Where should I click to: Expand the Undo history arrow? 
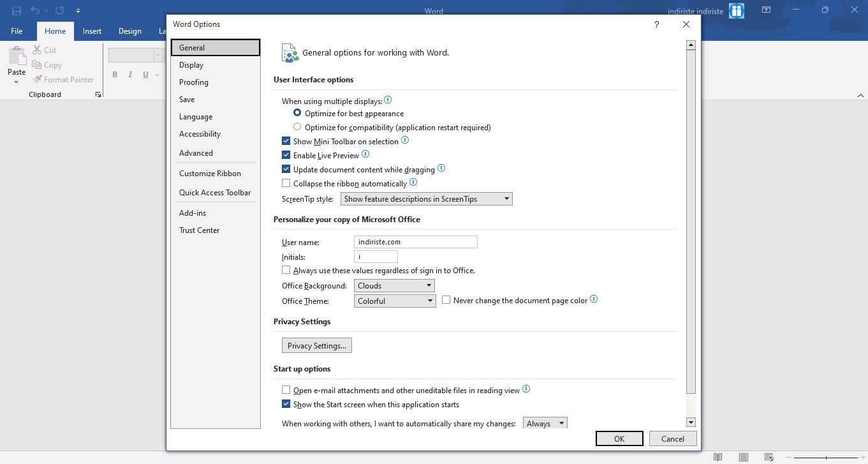coord(45,11)
